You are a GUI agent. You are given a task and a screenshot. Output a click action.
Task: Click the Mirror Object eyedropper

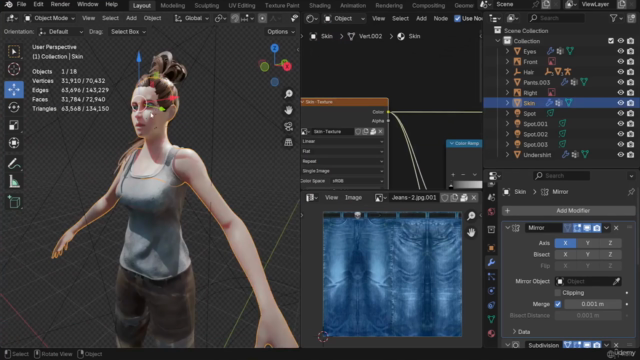[x=616, y=281]
